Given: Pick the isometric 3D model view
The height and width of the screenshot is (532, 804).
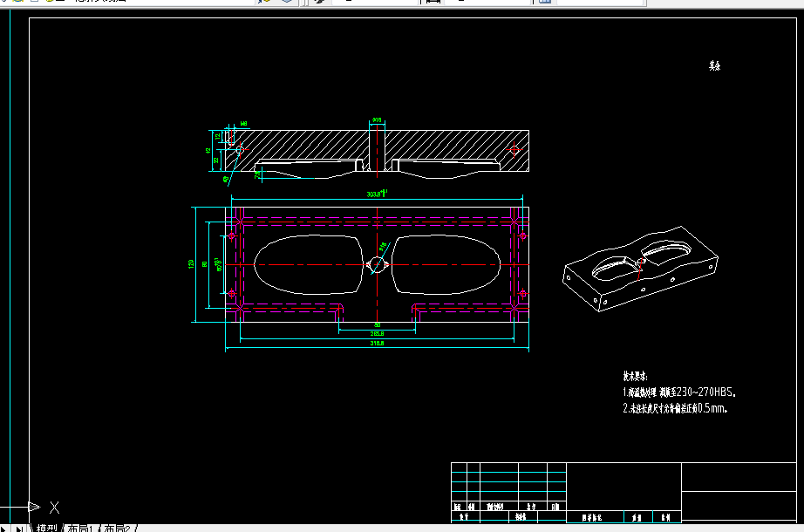Looking at the screenshot, I should pyautogui.click(x=640, y=269).
